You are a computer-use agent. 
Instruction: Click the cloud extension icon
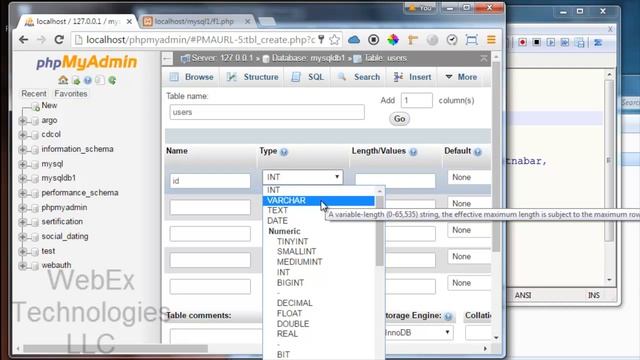tap(354, 40)
